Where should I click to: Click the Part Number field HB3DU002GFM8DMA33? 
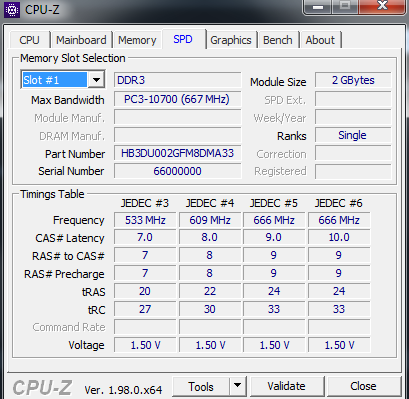(177, 153)
